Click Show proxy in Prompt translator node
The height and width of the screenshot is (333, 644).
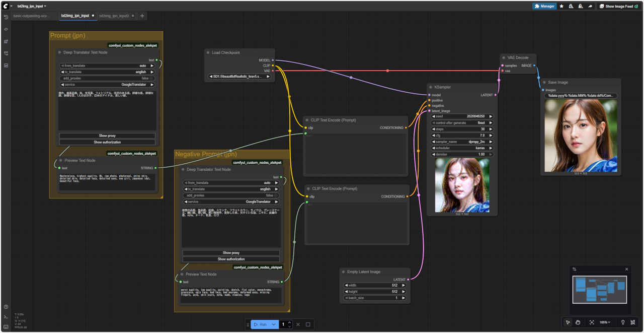coord(107,136)
